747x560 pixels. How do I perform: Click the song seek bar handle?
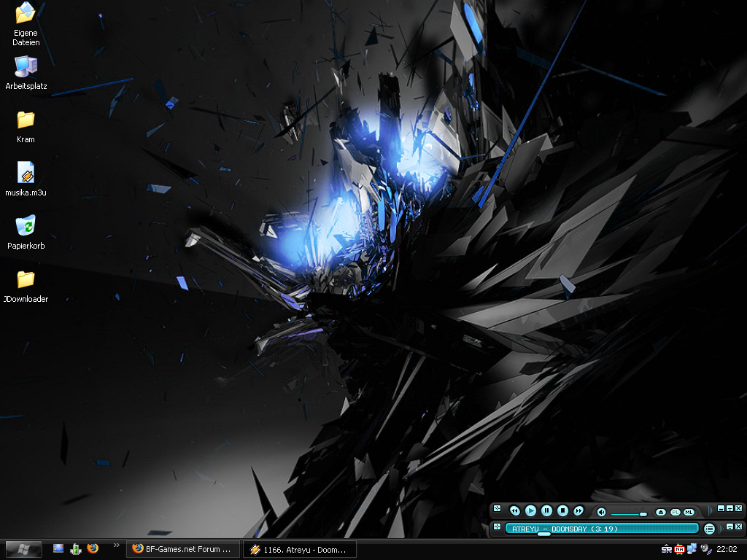click(544, 534)
